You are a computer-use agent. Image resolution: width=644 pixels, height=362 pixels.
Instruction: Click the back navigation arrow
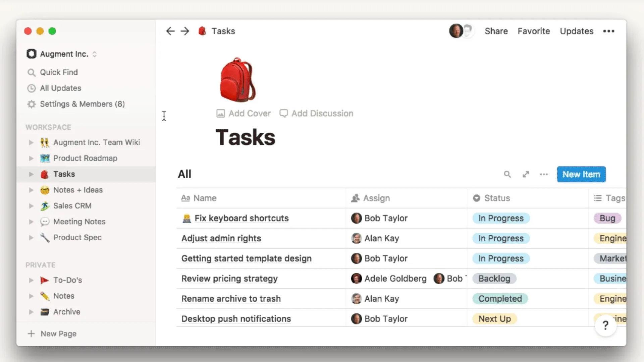click(x=170, y=31)
